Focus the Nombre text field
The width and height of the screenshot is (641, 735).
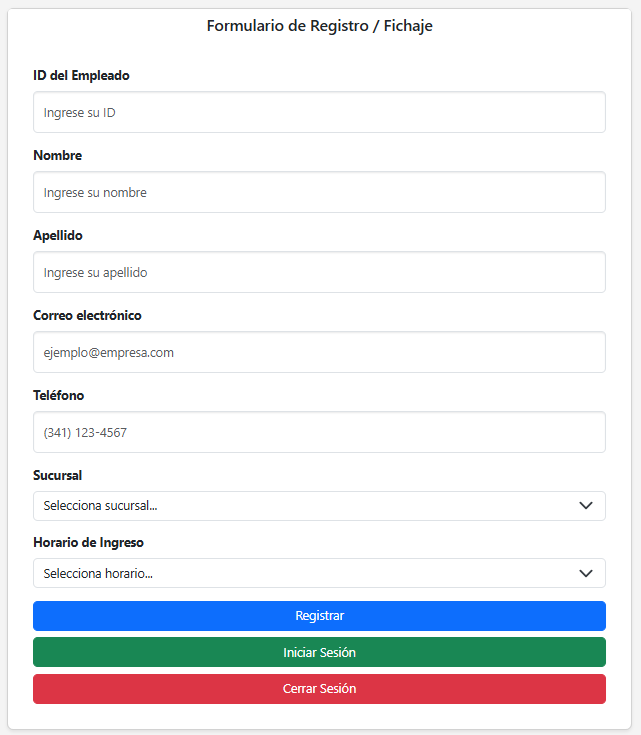pos(319,192)
